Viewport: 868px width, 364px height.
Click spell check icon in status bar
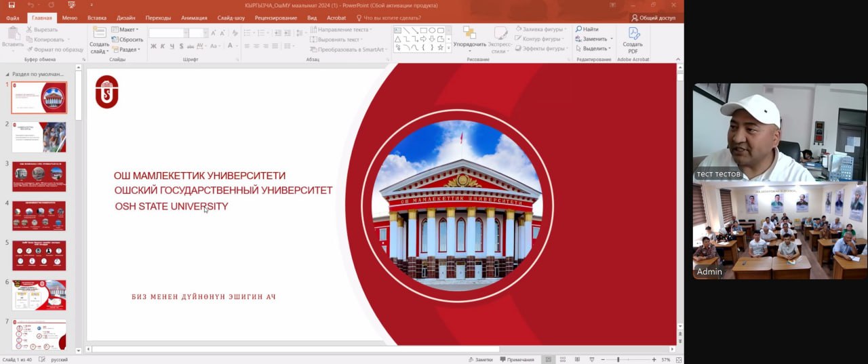tap(42, 359)
